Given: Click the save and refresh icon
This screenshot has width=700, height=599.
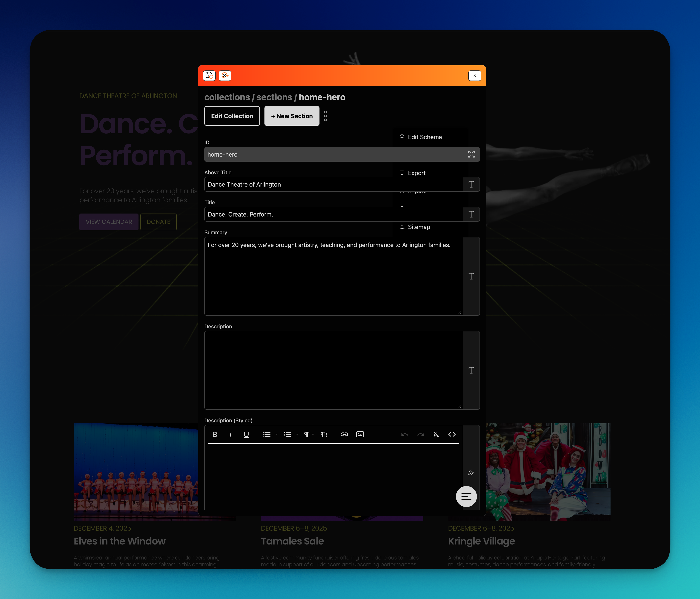Looking at the screenshot, I should (209, 75).
